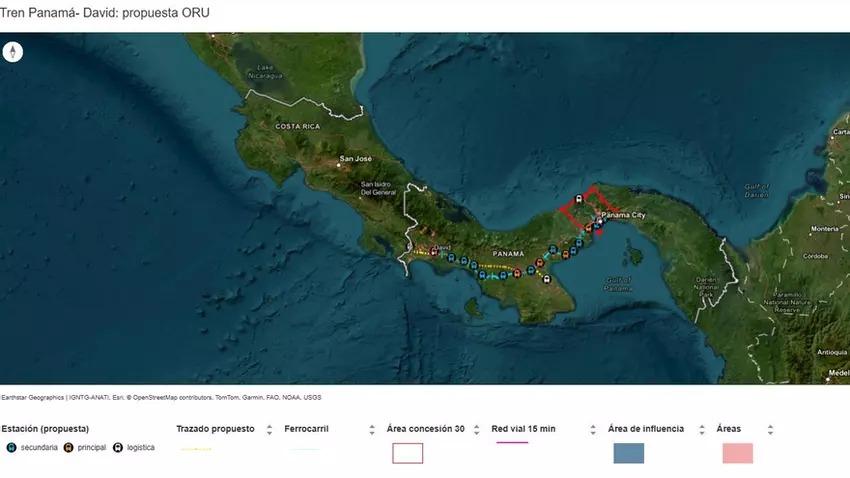Toggle the Ferrocarril legend sort arrows
This screenshot has height=478, width=850.
point(372,429)
